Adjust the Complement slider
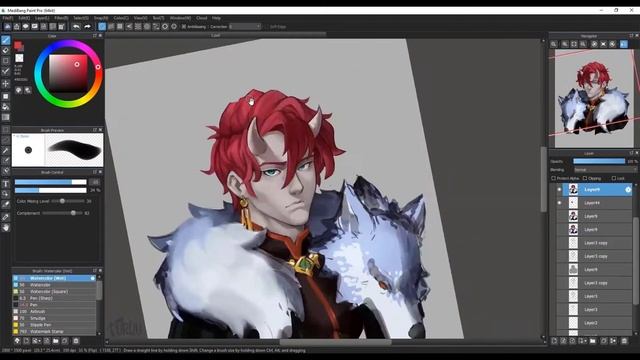The height and width of the screenshot is (360, 640). pos(63,213)
